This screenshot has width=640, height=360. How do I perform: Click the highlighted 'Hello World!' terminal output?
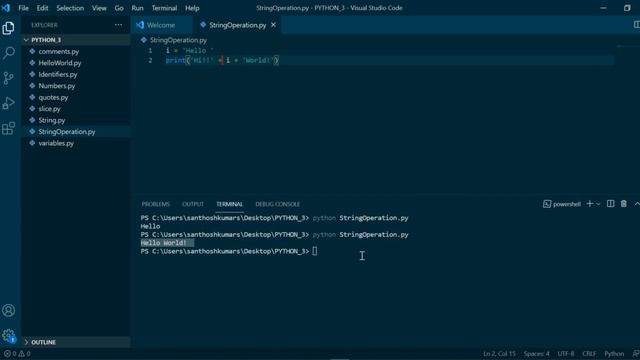point(167,243)
